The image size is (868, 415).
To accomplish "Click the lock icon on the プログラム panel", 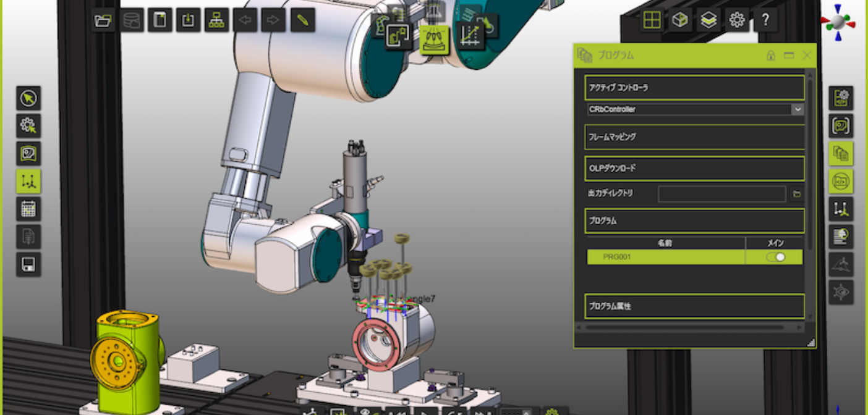I will coord(770,55).
